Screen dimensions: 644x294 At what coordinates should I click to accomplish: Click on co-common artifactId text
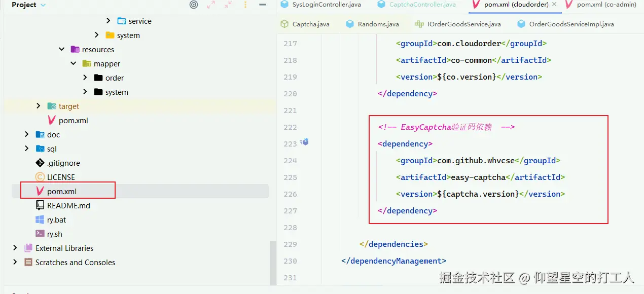click(471, 60)
